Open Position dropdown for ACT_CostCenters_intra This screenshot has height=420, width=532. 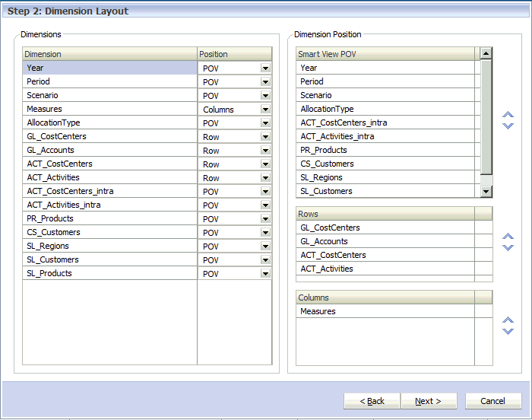(265, 192)
